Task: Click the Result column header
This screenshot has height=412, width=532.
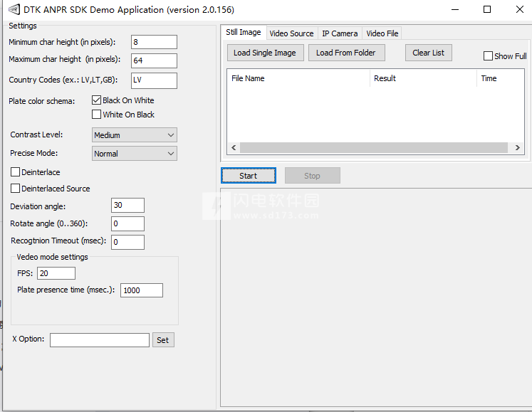Action: coord(423,78)
